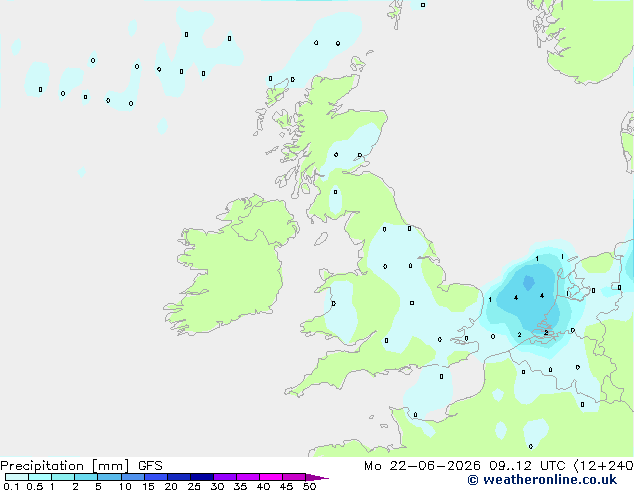Choose the 20–25 mm legend color swatch
Image resolution: width=634 pixels, height=490 pixels.
click(x=179, y=477)
